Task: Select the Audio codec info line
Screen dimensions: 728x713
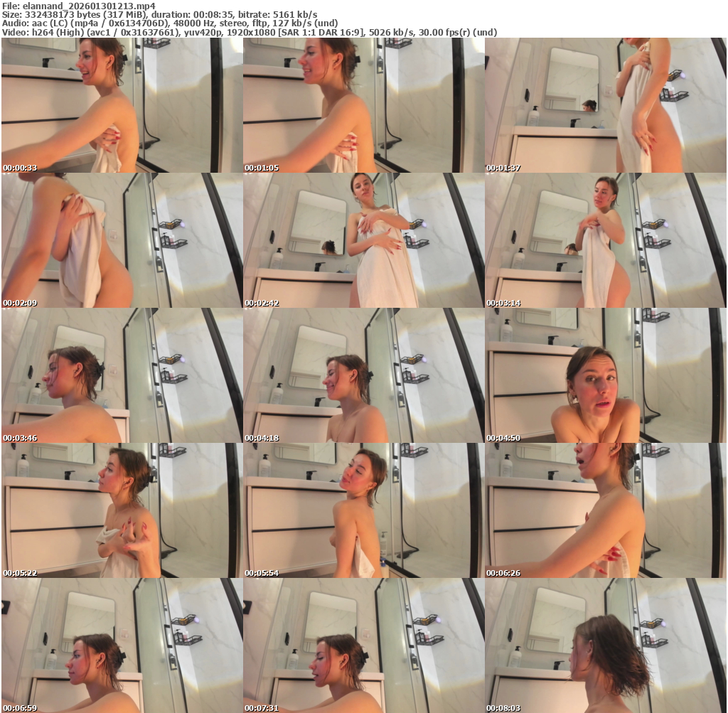Action: 169,23
